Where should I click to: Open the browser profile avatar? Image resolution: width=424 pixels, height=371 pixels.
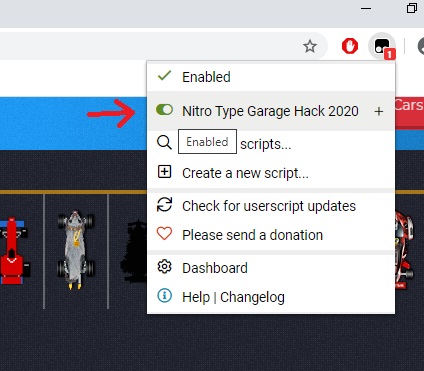coord(421,46)
